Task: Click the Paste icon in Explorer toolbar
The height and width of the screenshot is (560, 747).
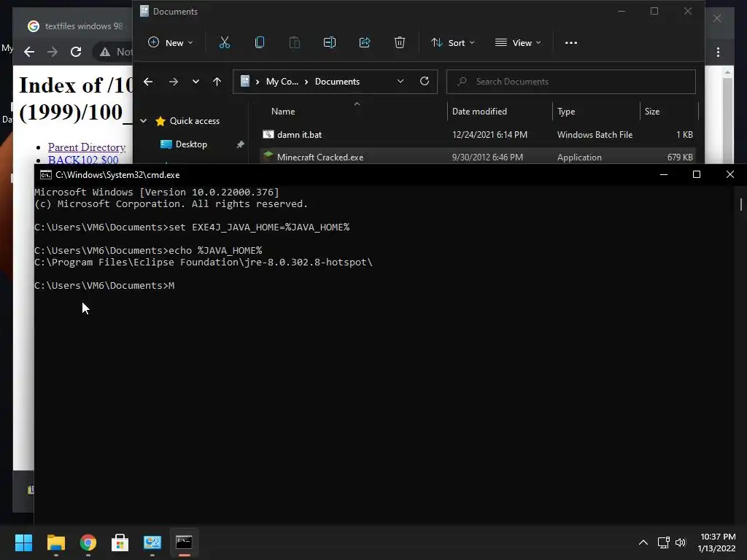Action: 295,43
